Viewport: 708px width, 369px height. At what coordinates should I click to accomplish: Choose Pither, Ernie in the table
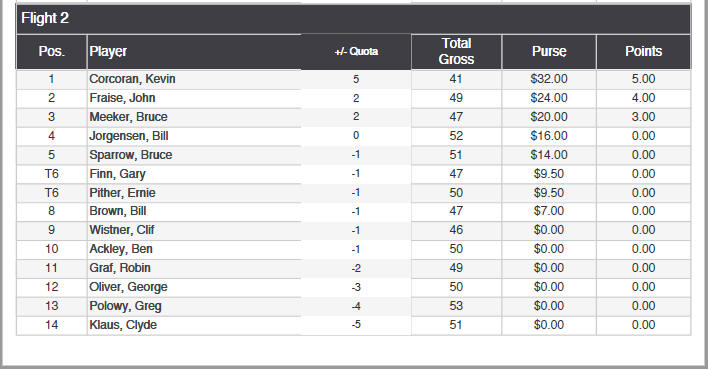[x=122, y=193]
